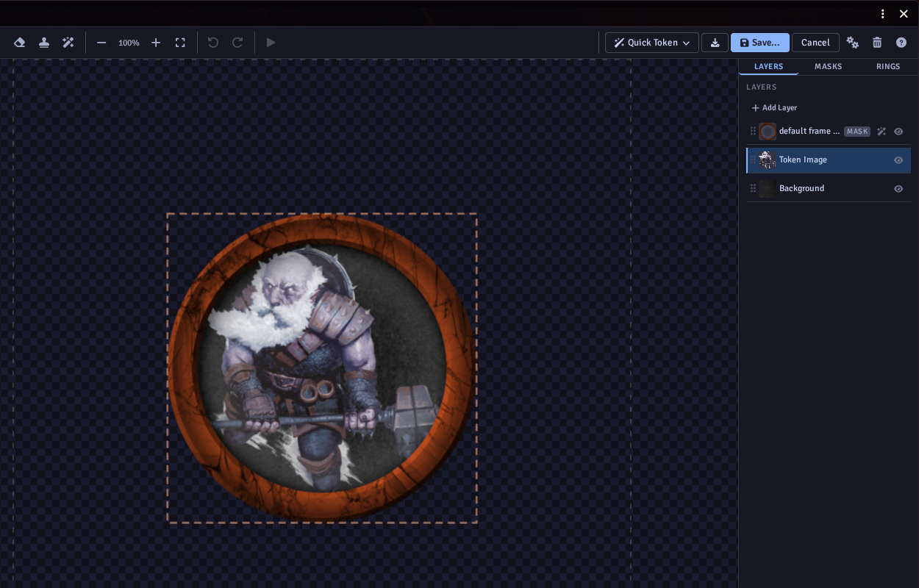Grab the drag handle of the default frame layer
The image size is (919, 588).
pyautogui.click(x=753, y=132)
